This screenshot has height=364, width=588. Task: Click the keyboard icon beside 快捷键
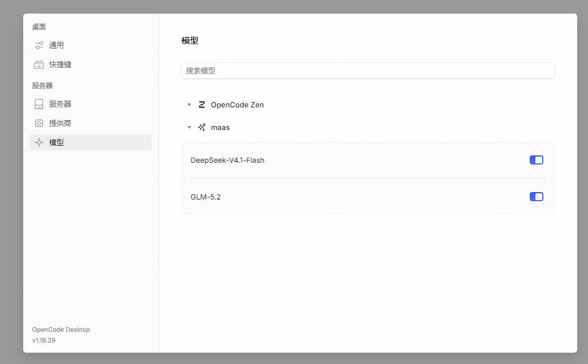(39, 65)
